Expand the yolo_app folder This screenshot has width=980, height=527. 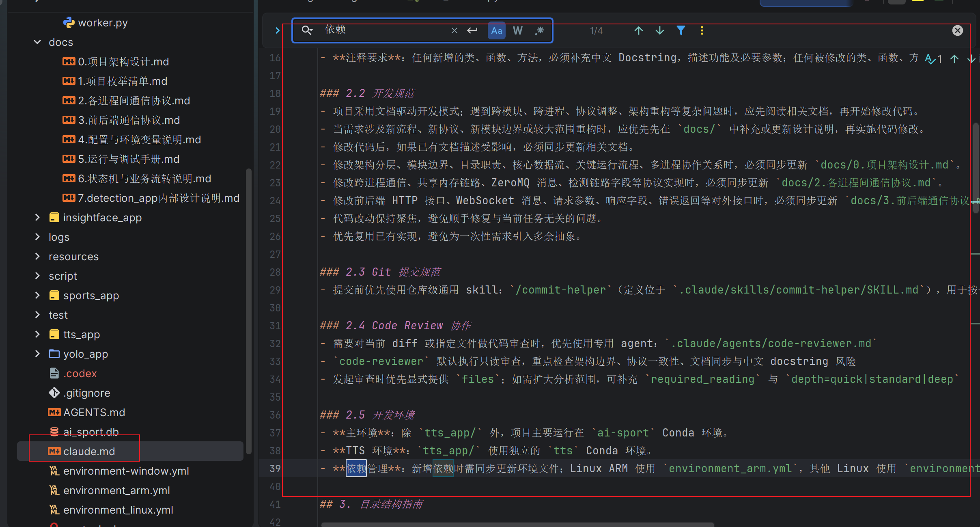coord(37,354)
